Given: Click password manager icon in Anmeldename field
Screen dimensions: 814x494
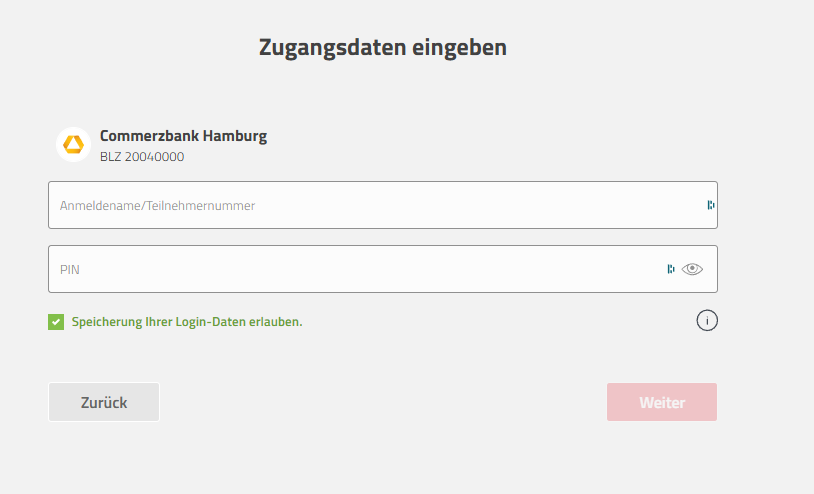Looking at the screenshot, I should click(711, 205).
